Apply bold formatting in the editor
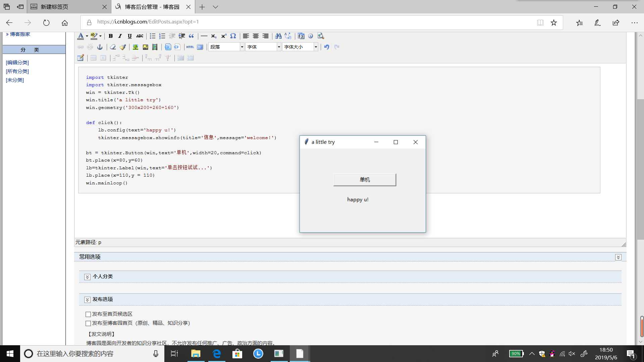644x362 pixels. [110, 36]
